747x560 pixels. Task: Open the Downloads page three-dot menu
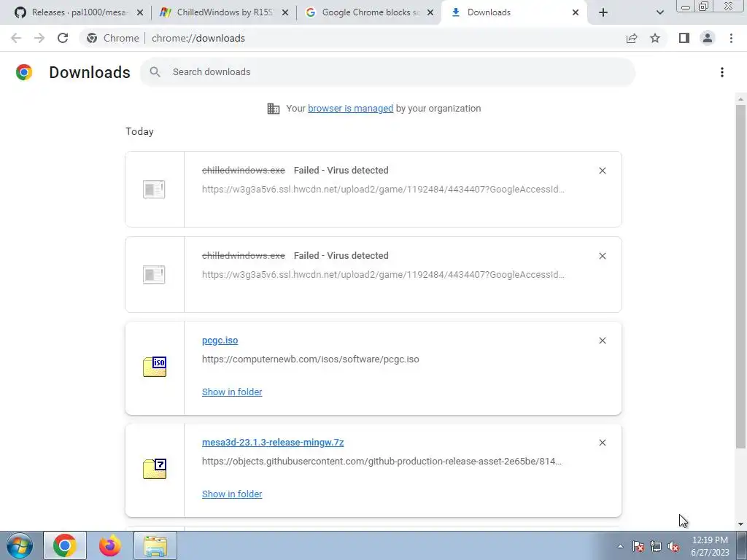[x=722, y=72]
